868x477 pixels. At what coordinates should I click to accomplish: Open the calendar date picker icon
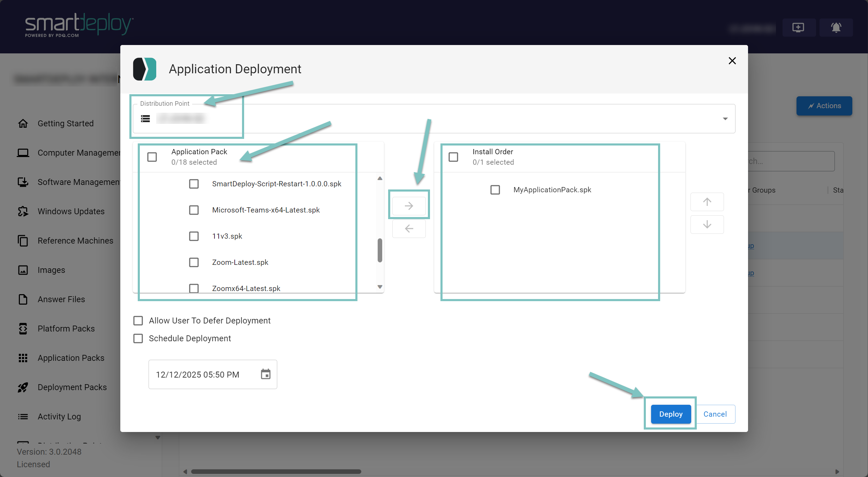265,374
